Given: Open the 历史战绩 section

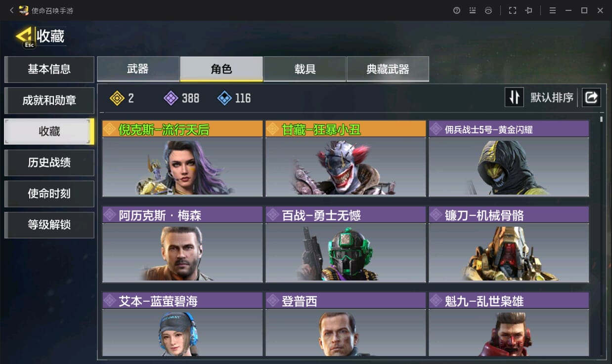Looking at the screenshot, I should (x=49, y=163).
